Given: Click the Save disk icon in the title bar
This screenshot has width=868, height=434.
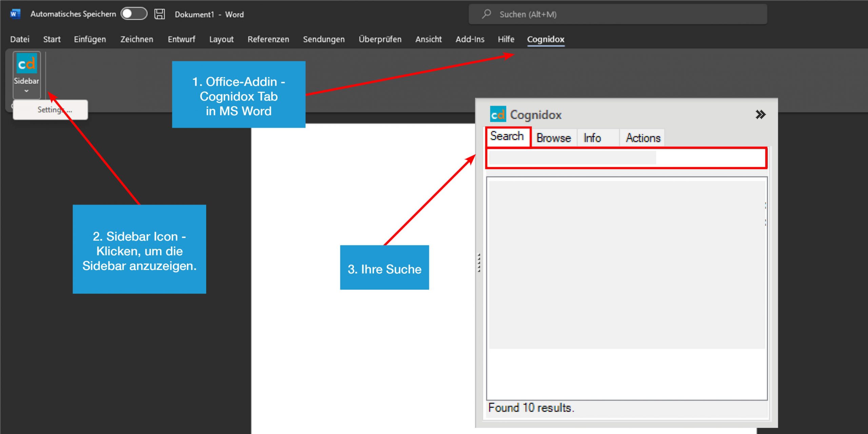Looking at the screenshot, I should [159, 14].
